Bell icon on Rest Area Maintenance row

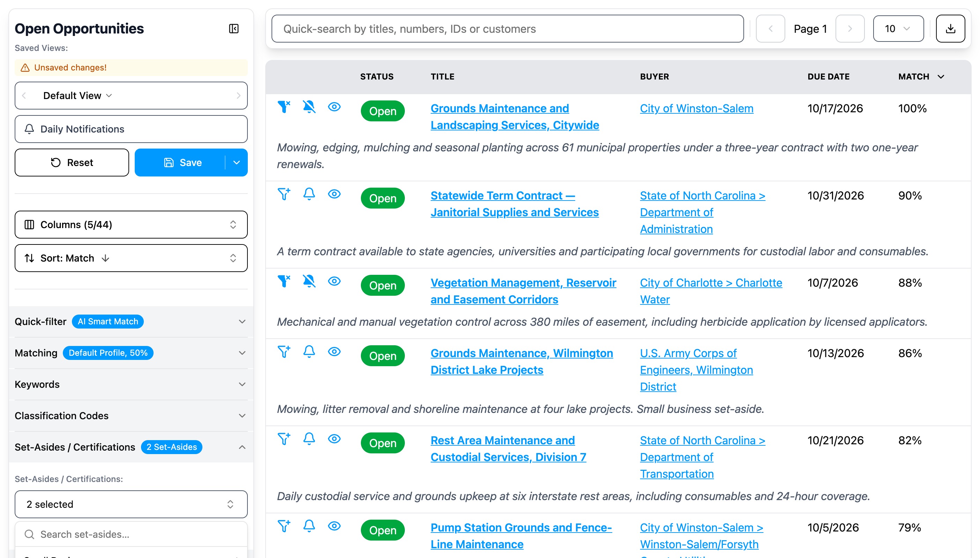click(309, 439)
